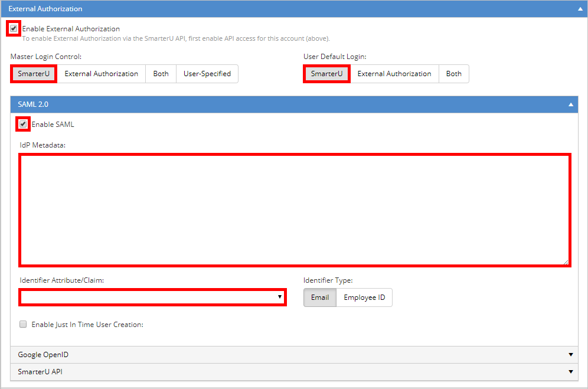Viewport: 588px width, 389px height.
Task: Click the SAML 2.0 header title
Action: (33, 104)
